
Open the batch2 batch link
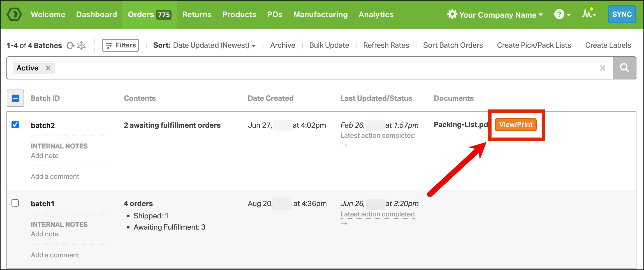point(43,125)
